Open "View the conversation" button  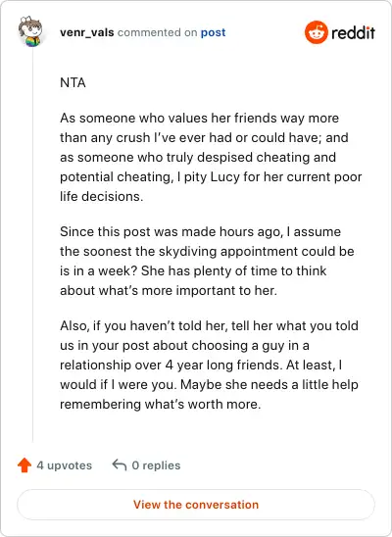[x=196, y=505]
